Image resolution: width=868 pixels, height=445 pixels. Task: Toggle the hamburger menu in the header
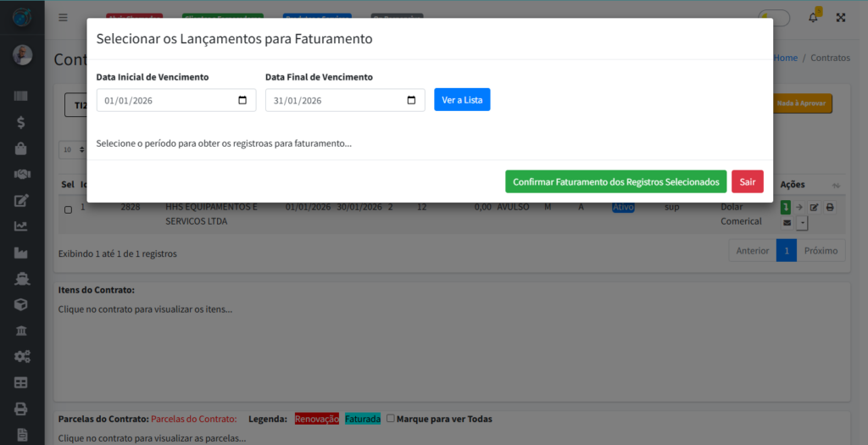(x=63, y=17)
